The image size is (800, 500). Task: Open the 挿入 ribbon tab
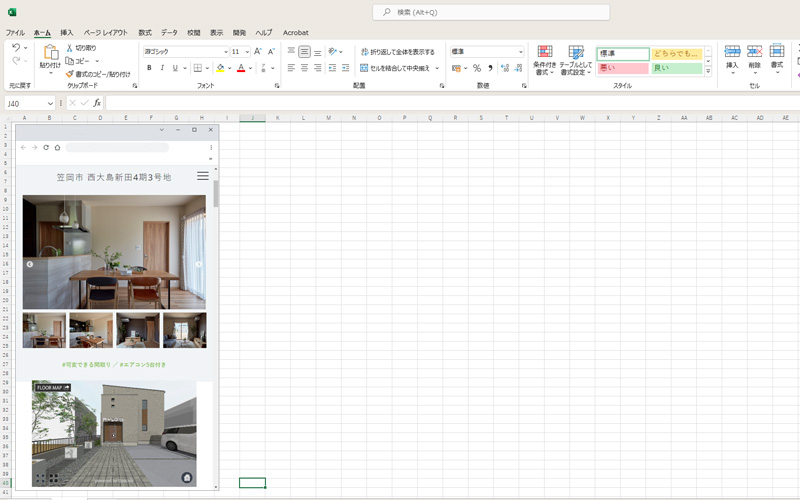(x=67, y=32)
